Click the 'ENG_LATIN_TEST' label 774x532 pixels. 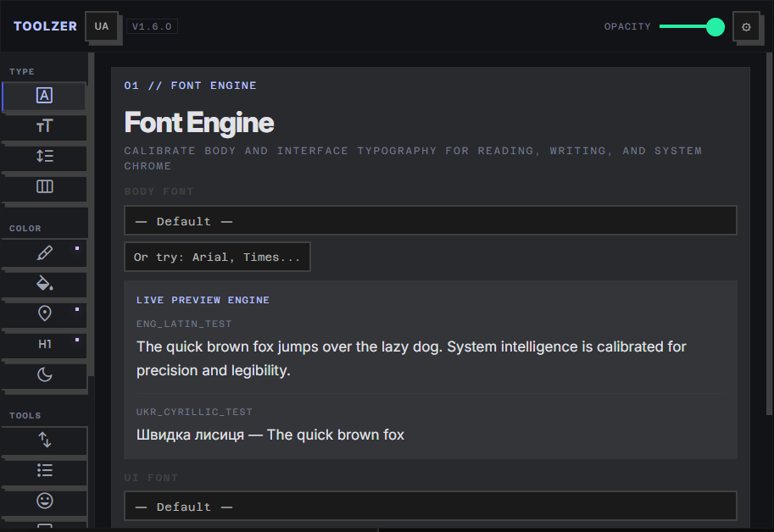click(184, 324)
